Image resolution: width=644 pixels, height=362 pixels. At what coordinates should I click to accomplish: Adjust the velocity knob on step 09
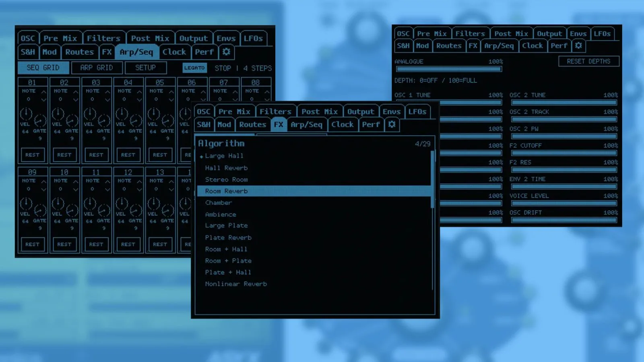pos(26,204)
